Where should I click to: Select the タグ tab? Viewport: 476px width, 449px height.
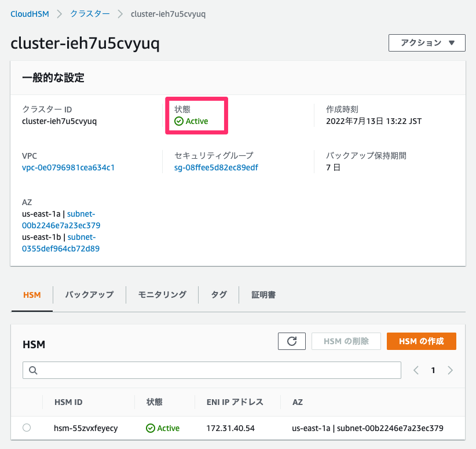[218, 294]
